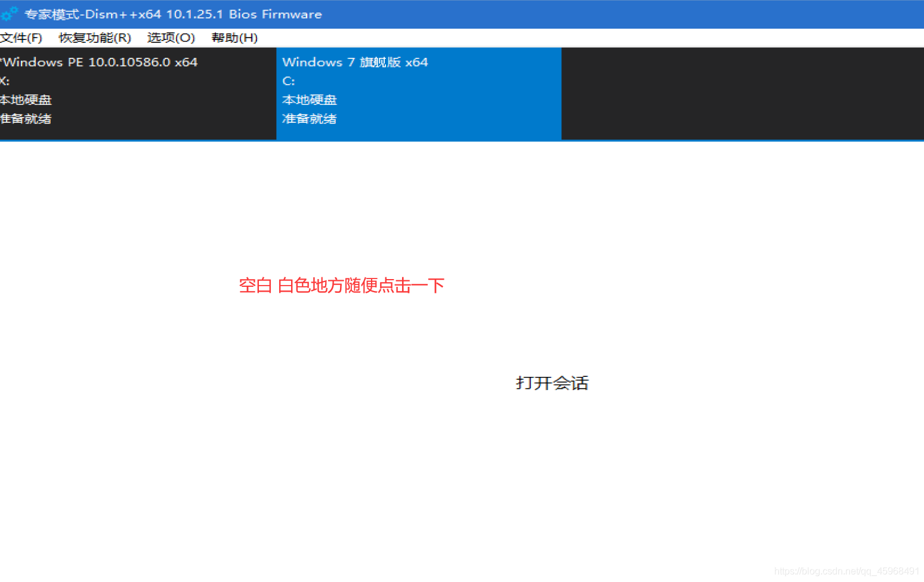This screenshot has width=924, height=582.
Task: Click the 佳备就绪 status under Windows PE
Action: tap(26, 119)
